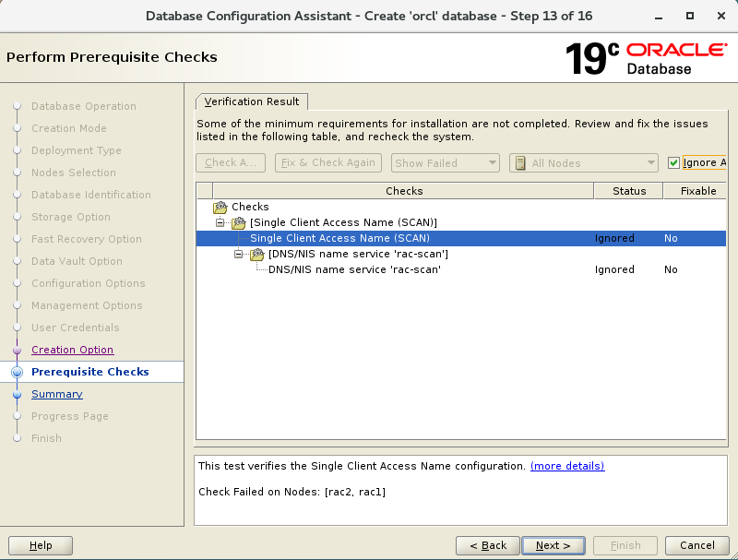Toggle the Ignore All checkbox
738x560 pixels.
point(674,163)
